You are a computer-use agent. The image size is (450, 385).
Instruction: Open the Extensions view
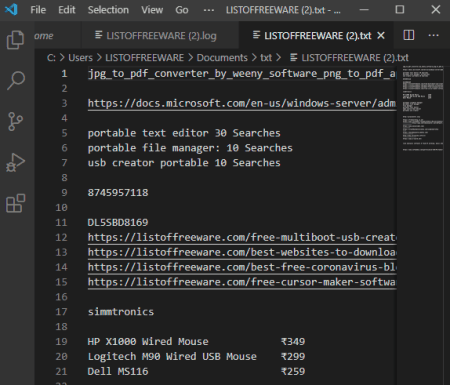tap(16, 203)
